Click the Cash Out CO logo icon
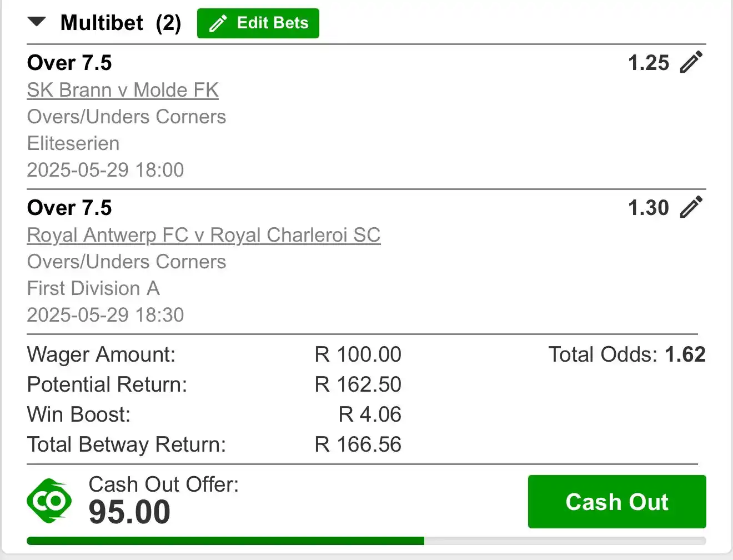 pyautogui.click(x=49, y=501)
